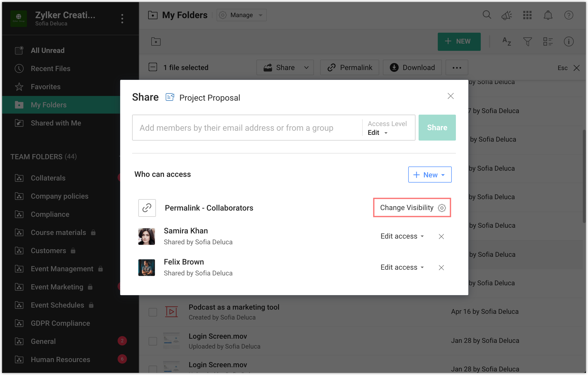
Task: Remove Samira Khan's access
Action: pyautogui.click(x=441, y=237)
